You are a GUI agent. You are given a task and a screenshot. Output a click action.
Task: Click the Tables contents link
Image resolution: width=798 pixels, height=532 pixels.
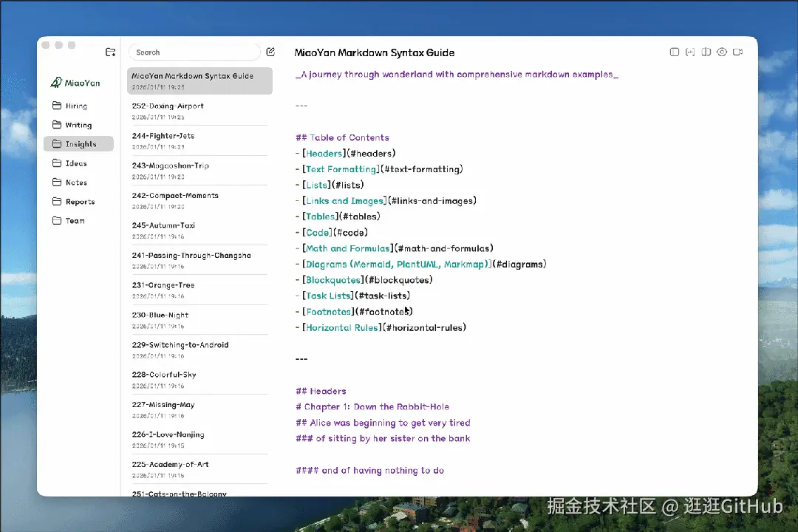(x=320, y=216)
